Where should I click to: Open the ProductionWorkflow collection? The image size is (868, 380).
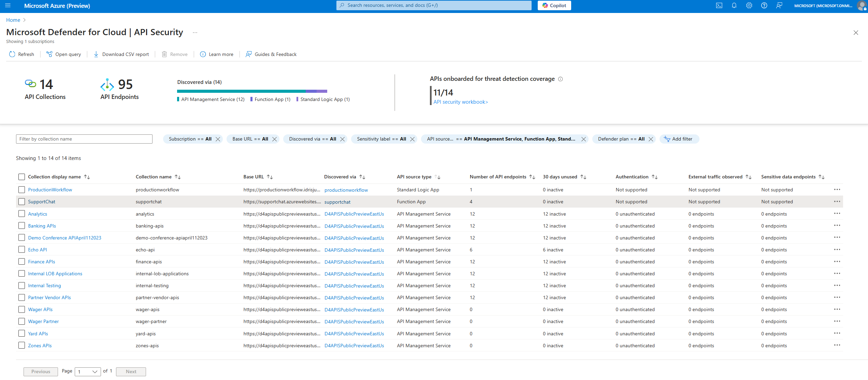coord(50,190)
